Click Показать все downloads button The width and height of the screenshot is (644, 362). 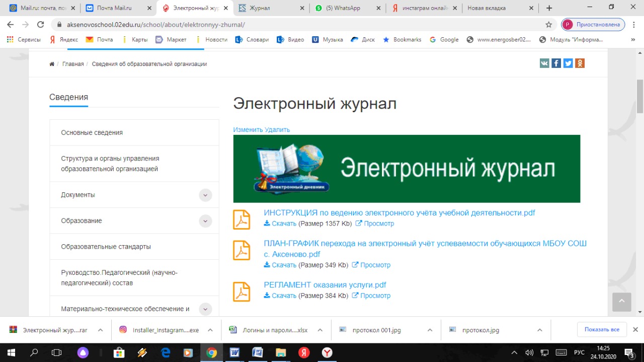(602, 329)
